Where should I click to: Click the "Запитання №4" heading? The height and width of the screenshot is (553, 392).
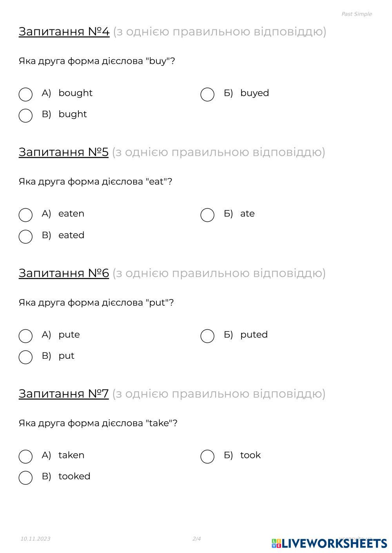64,31
